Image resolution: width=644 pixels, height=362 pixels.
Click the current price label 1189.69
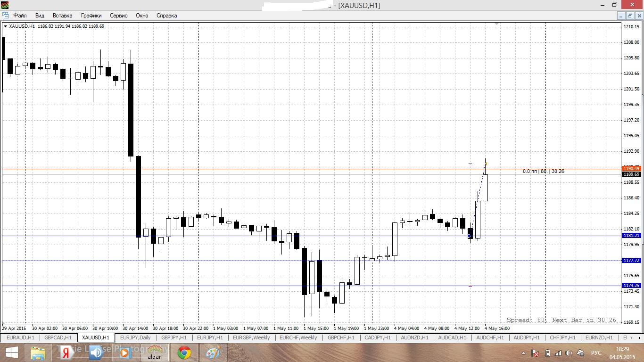pos(631,174)
